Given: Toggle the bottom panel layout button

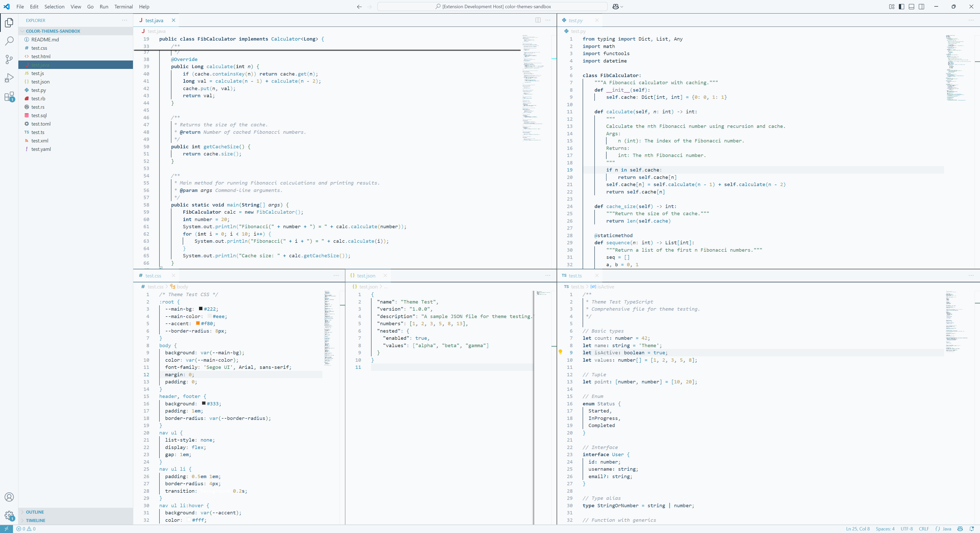Looking at the screenshot, I should pos(911,6).
